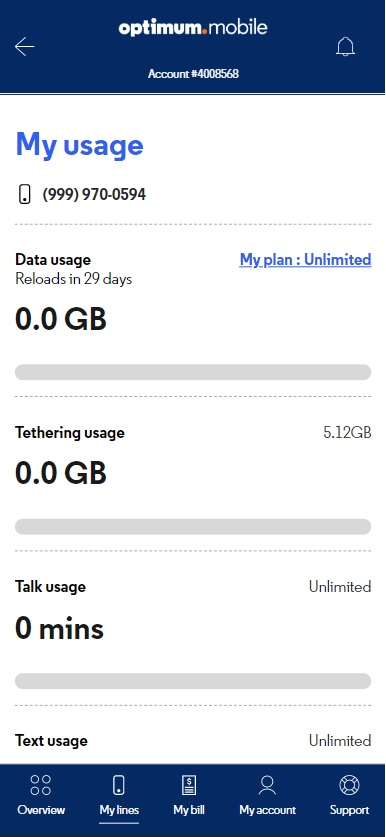
Task: Select the My lines phone icon
Action: click(119, 785)
